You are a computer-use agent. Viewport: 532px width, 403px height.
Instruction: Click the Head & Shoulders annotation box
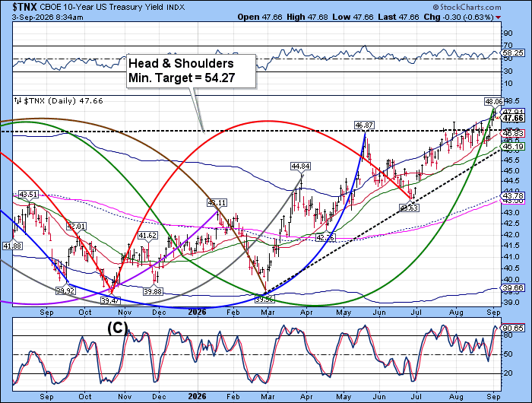click(191, 71)
